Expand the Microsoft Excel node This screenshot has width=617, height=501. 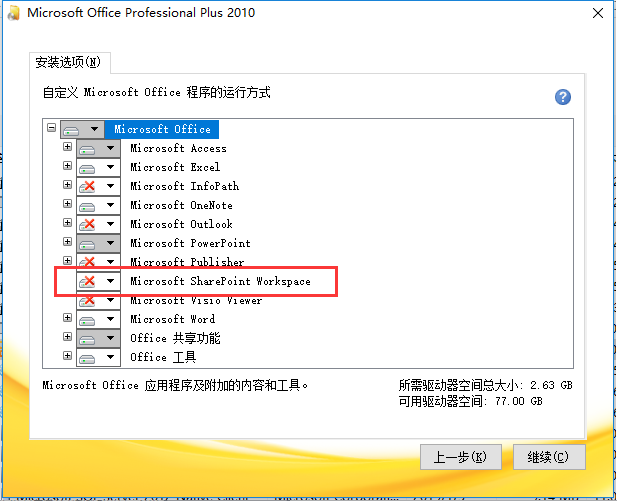click(x=67, y=166)
